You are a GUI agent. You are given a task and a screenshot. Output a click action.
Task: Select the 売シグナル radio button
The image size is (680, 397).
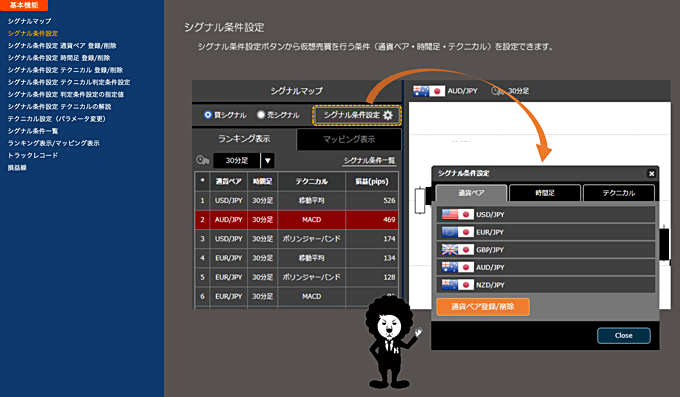[x=261, y=115]
